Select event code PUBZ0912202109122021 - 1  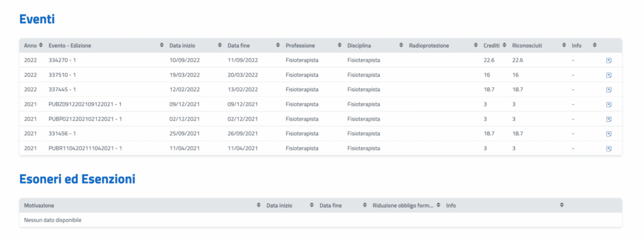tap(85, 104)
